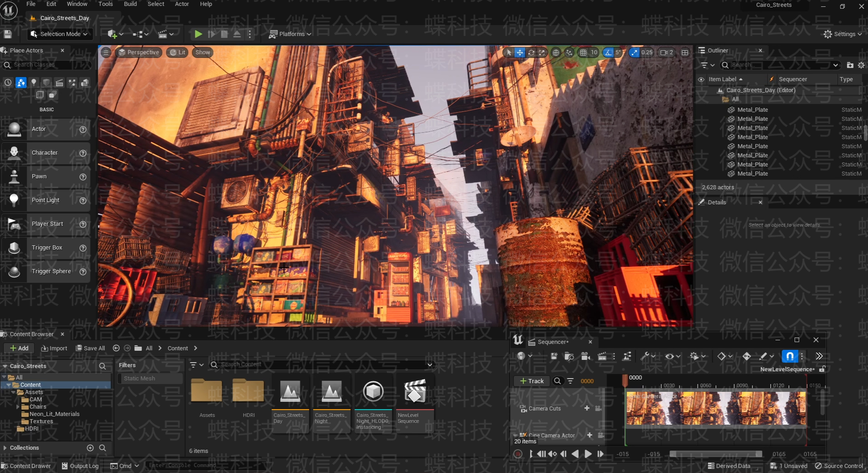Viewport: 868px width, 473px height.
Task: Click the Sequencer record button
Action: (x=518, y=454)
